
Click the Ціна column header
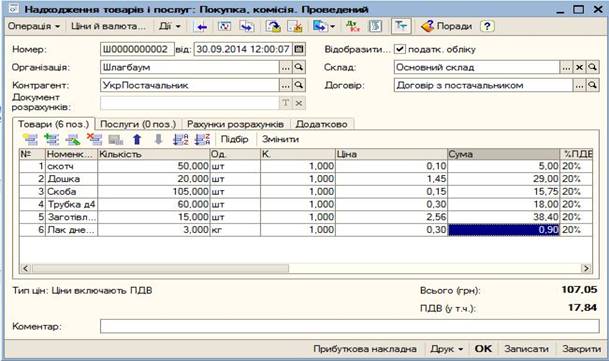392,154
